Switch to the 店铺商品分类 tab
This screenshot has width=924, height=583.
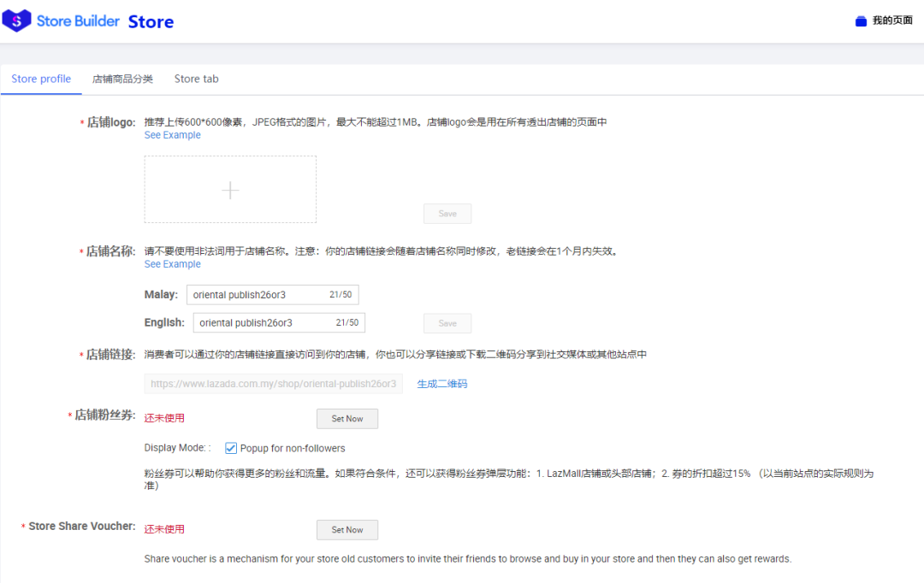pos(122,78)
